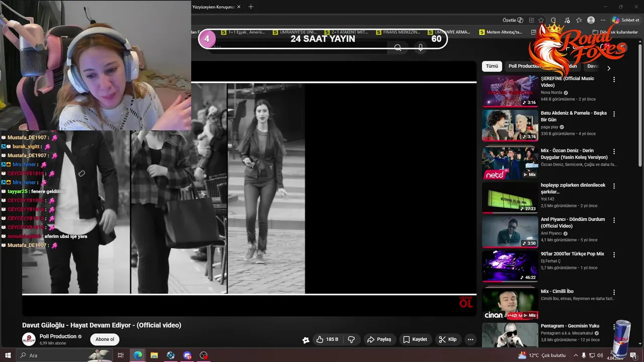Click the YouTube search magnifier icon
The image size is (644, 362).
(x=398, y=48)
